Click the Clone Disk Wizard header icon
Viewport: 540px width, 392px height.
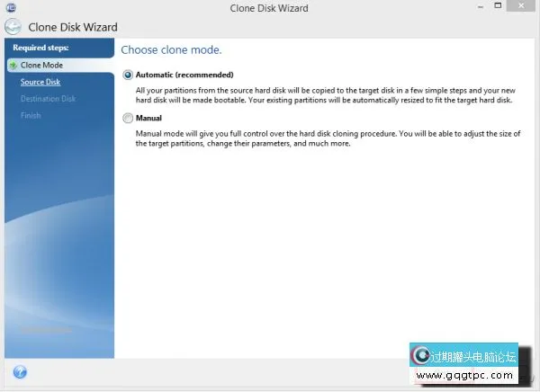pos(13,27)
